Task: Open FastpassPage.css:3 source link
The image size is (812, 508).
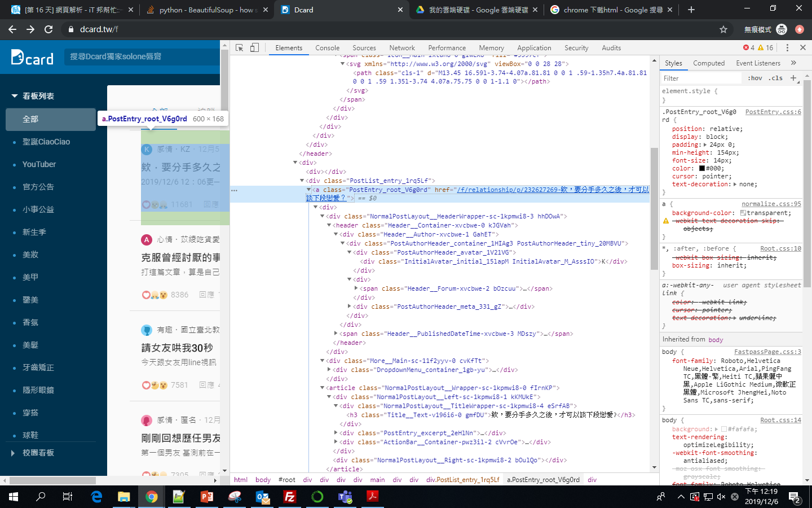Action: click(x=767, y=352)
